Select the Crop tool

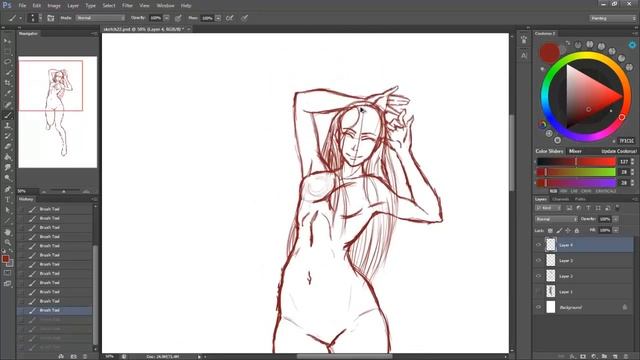tap(7, 83)
